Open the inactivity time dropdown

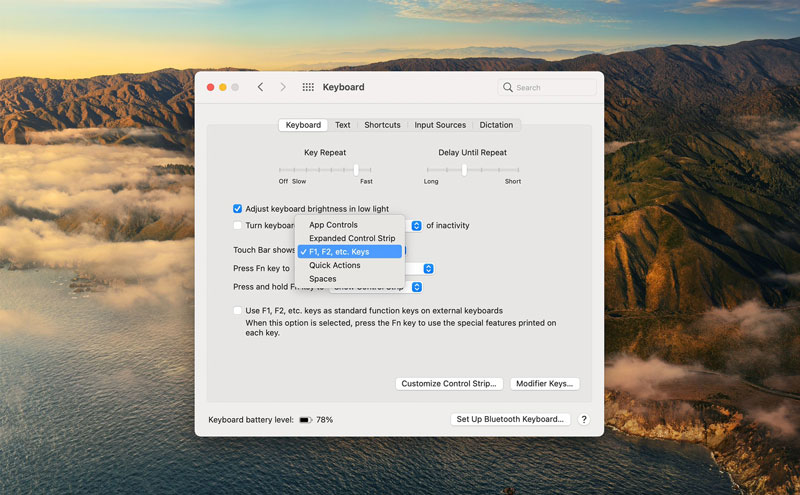[x=417, y=226]
